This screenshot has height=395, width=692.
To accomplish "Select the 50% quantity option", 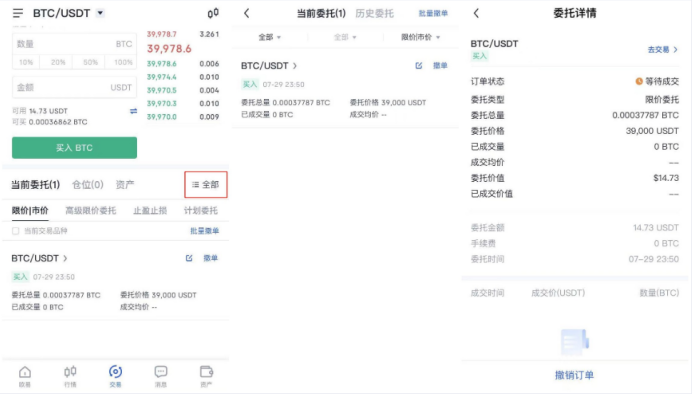I will (90, 62).
